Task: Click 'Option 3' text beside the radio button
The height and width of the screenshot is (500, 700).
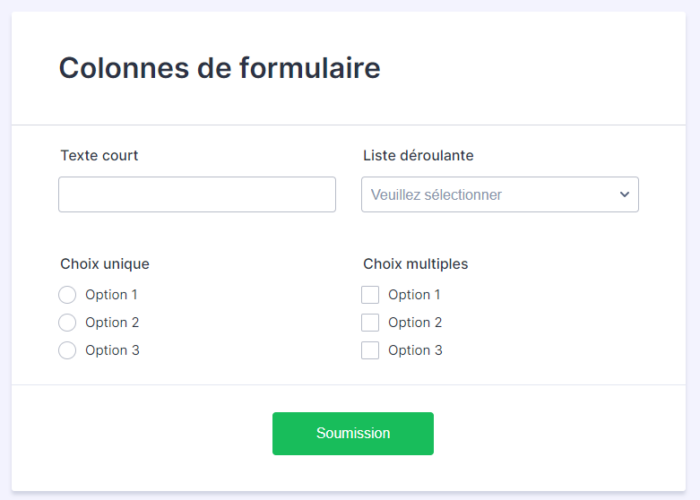Action: click(112, 351)
